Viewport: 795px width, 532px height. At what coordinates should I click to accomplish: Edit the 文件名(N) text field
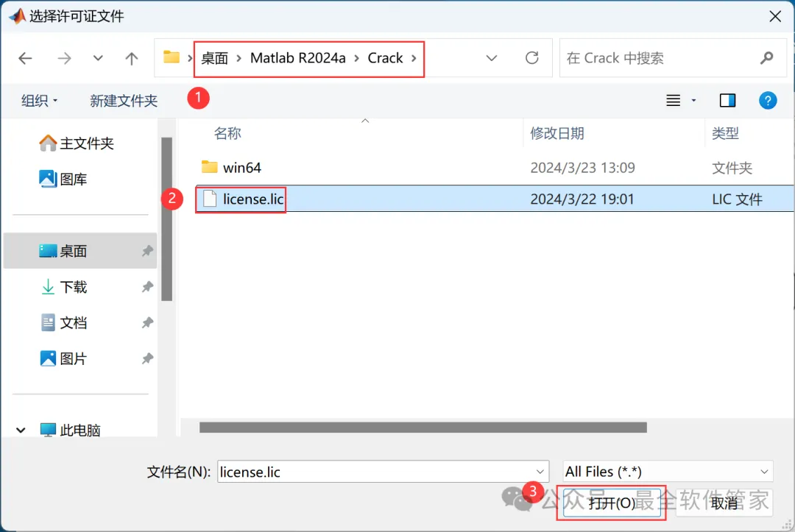click(x=375, y=472)
